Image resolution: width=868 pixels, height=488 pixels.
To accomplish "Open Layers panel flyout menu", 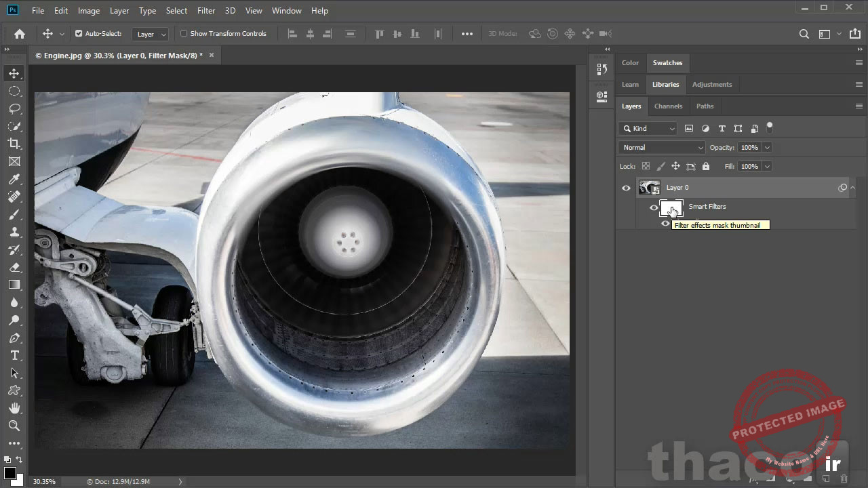I will [859, 106].
